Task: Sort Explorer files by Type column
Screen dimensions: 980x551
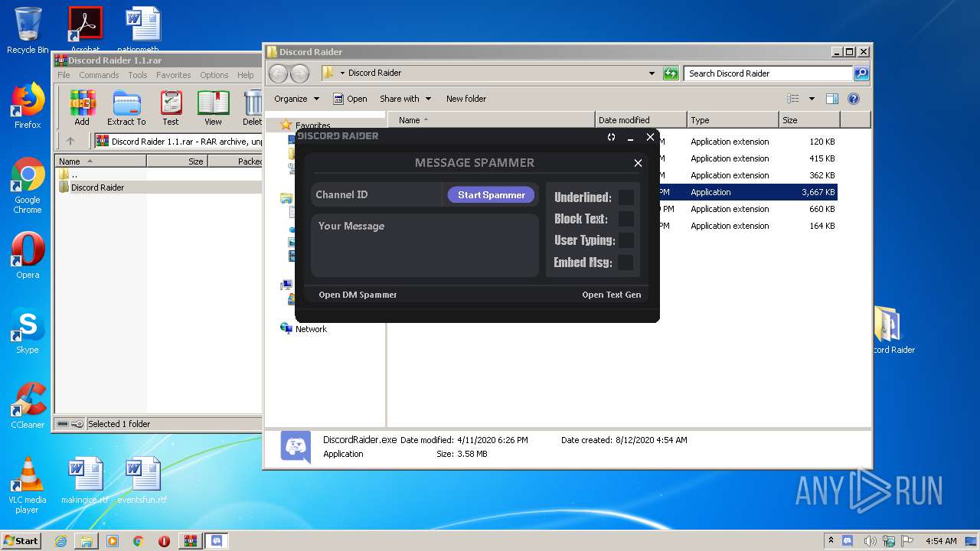Action: click(x=732, y=120)
